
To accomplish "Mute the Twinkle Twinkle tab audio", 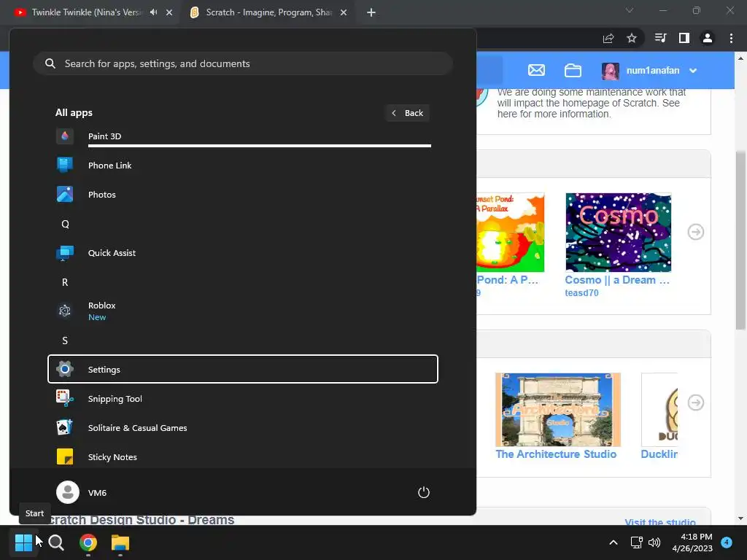I will coord(153,12).
